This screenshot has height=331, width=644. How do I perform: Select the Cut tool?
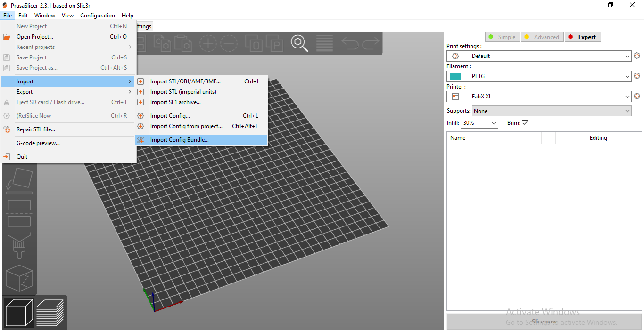tap(19, 213)
